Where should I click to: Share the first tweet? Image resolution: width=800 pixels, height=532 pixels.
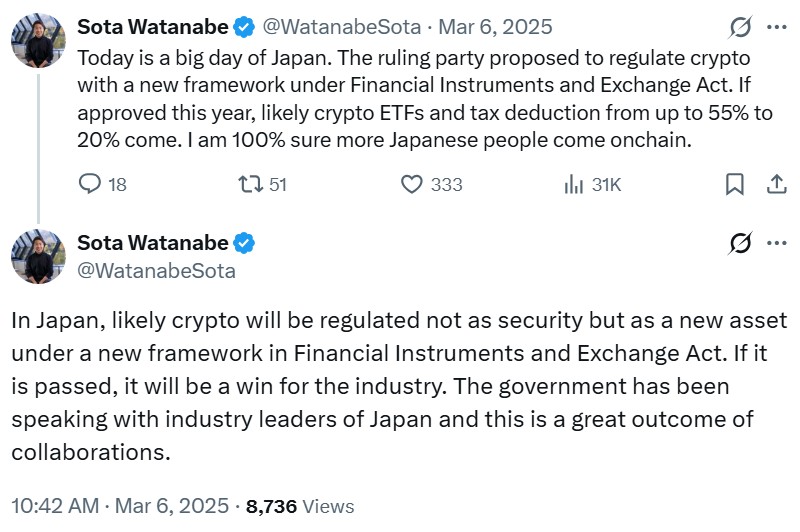pos(776,184)
